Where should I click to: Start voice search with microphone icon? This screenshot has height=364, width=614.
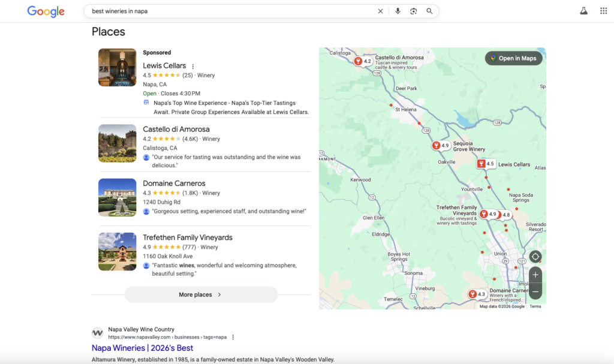point(398,11)
